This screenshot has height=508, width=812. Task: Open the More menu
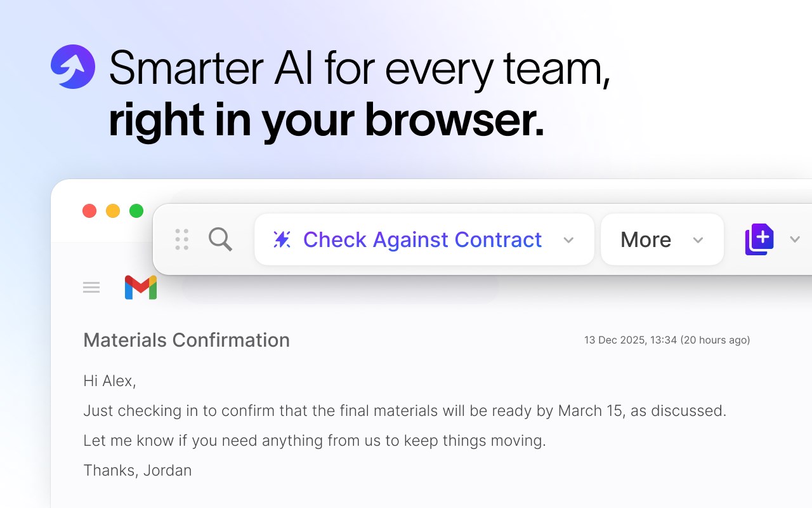point(646,239)
